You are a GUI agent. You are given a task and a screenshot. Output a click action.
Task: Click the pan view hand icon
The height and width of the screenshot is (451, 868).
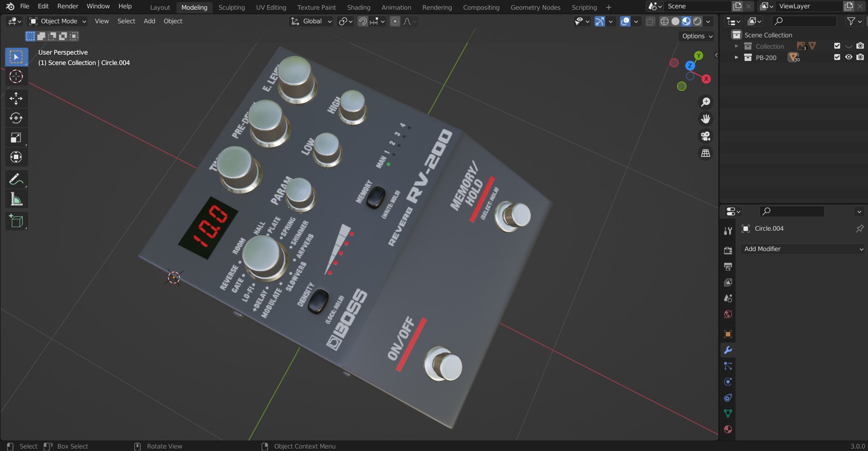click(705, 119)
